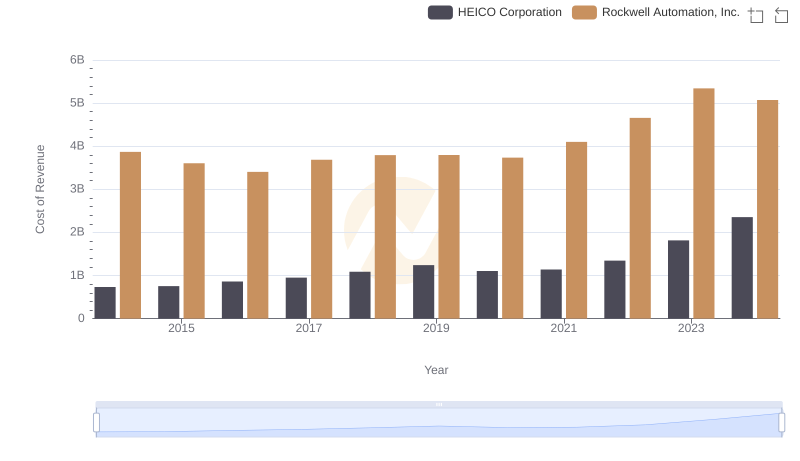Click the '6B' y-axis label
The height and width of the screenshot is (461, 800).
tap(77, 60)
